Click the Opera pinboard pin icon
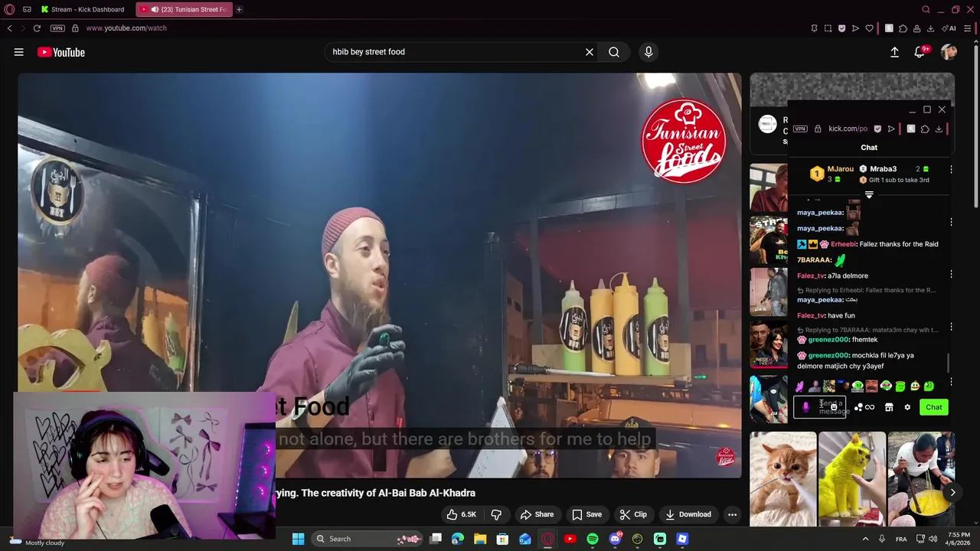Screen dimensions: 980x551 click(814, 28)
